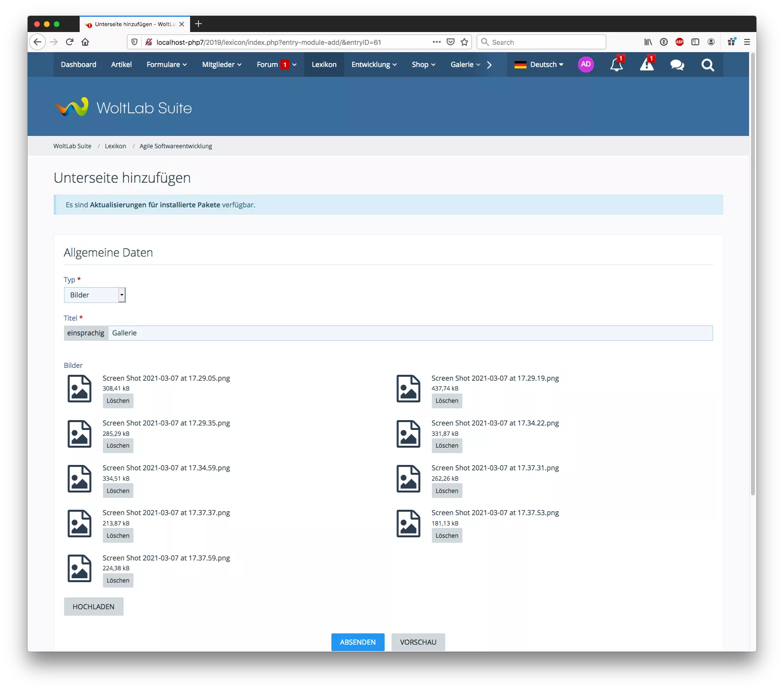Viewport: 784px width, 691px height.
Task: Click the HOCHLADEN upload button
Action: (x=94, y=607)
